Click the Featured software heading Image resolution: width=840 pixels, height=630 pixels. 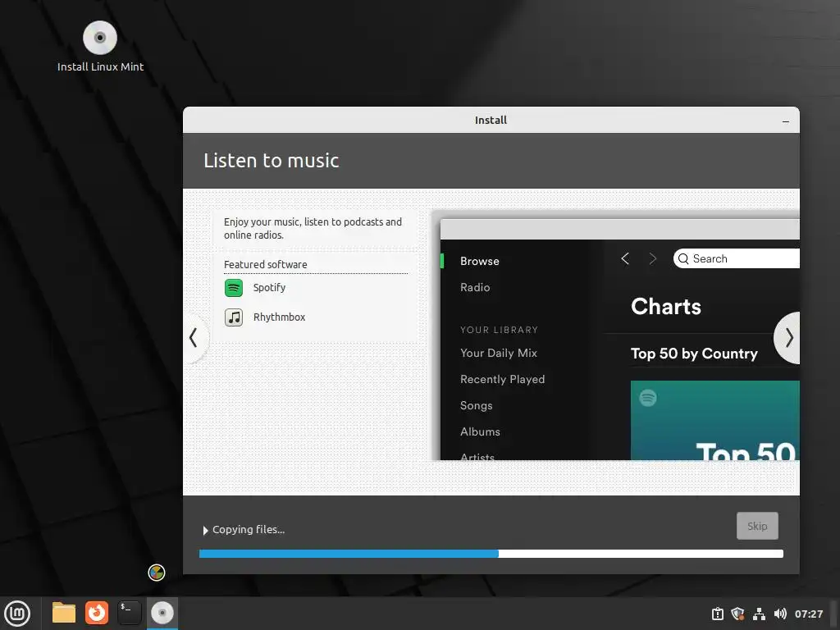click(265, 265)
